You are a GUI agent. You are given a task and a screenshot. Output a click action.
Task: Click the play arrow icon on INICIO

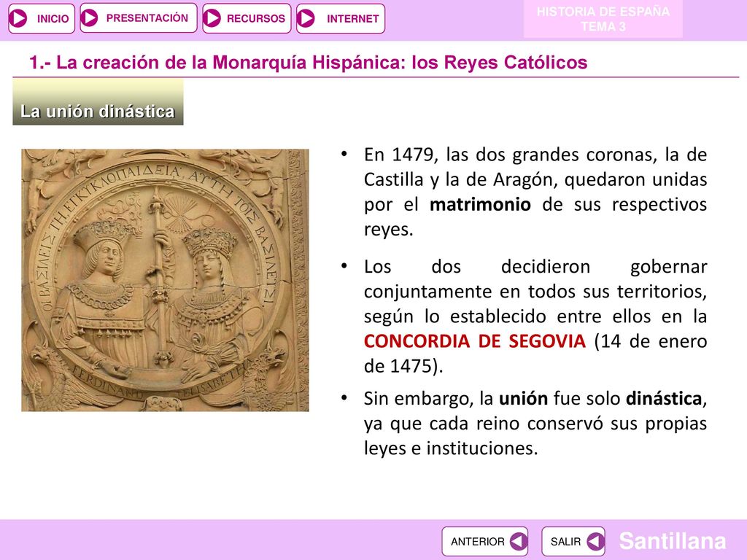pos(19,18)
